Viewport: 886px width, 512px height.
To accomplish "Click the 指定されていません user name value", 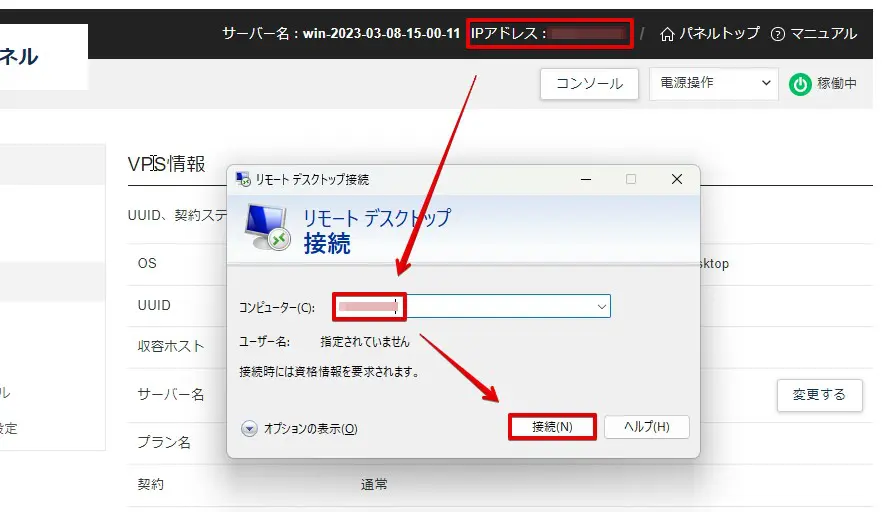I will [x=364, y=341].
